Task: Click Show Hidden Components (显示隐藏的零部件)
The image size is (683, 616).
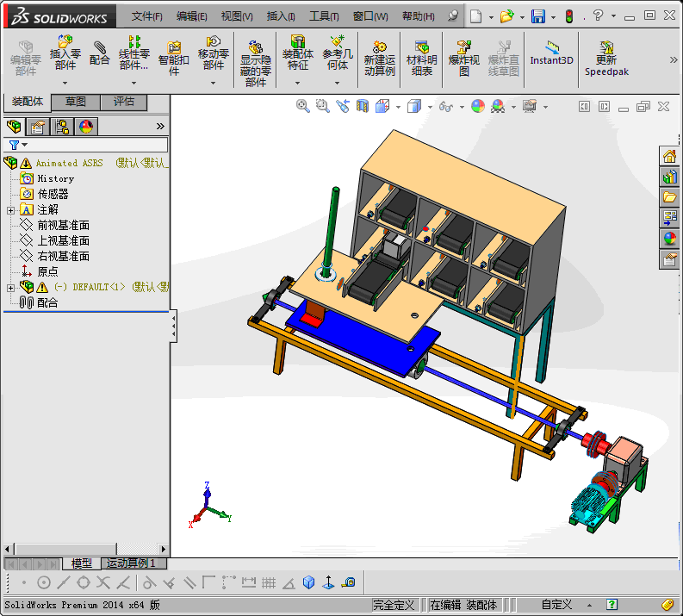Action: tap(255, 63)
